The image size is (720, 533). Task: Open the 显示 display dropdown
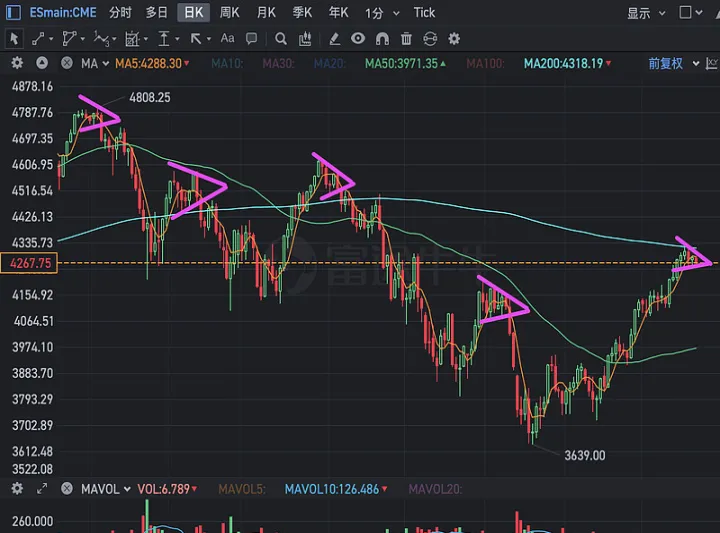[645, 13]
